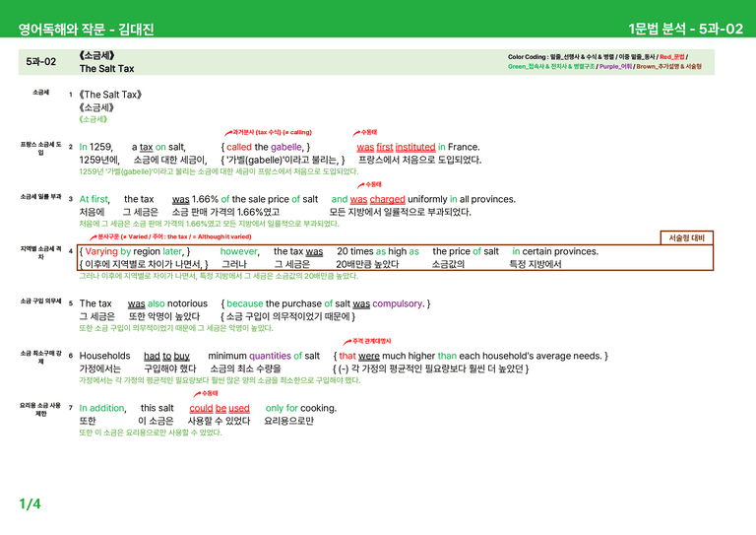This screenshot has width=756, height=535.
Task: Click the 'Color Coding' legend heading
Action: 527,57
